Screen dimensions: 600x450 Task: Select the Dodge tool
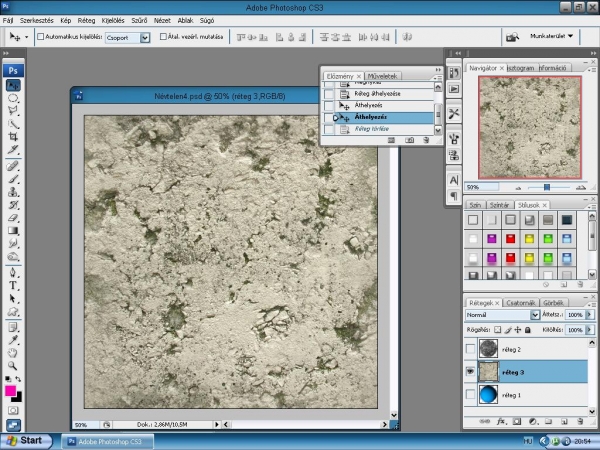tap(13, 256)
